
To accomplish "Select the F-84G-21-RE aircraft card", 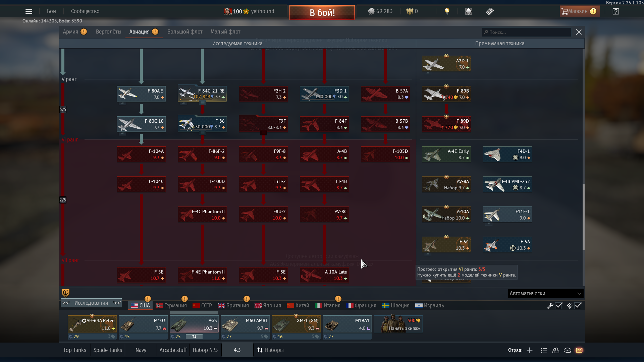I will click(x=202, y=94).
